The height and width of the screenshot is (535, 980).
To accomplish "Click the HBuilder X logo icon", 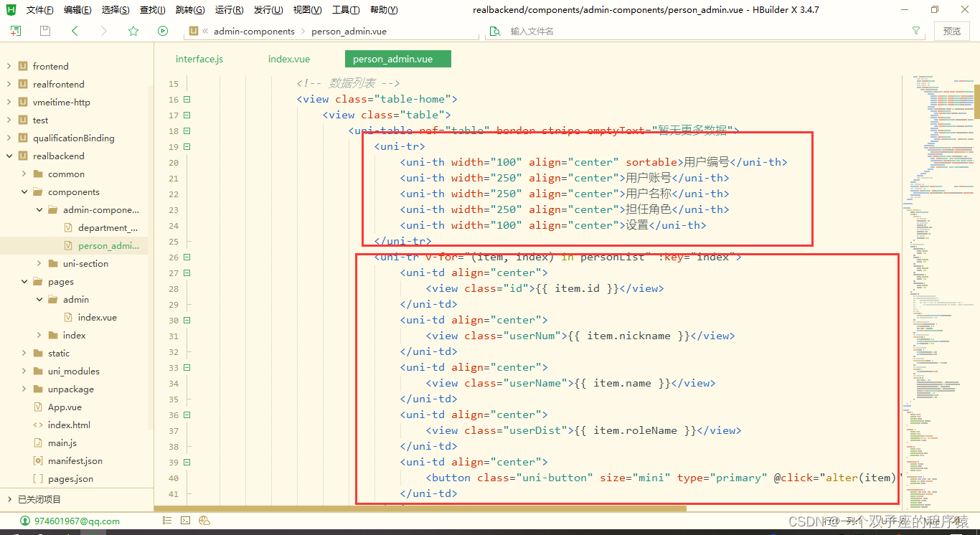I will coord(11,9).
